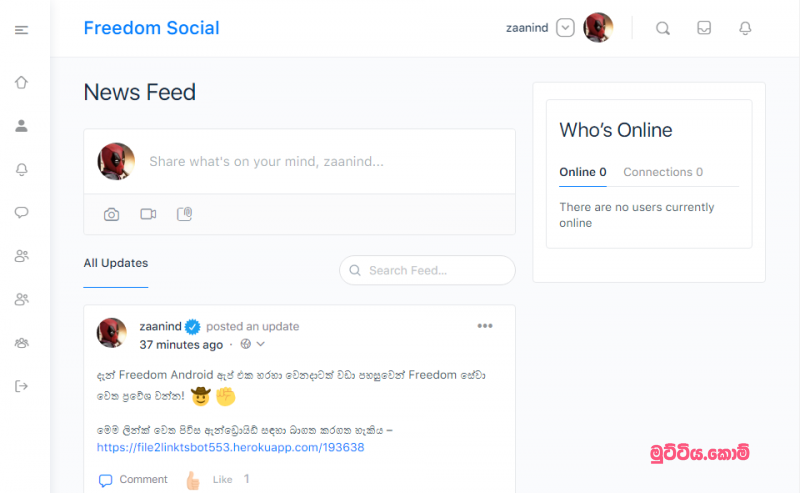
Task: Open the notification bell in the top header
Action: [745, 28]
